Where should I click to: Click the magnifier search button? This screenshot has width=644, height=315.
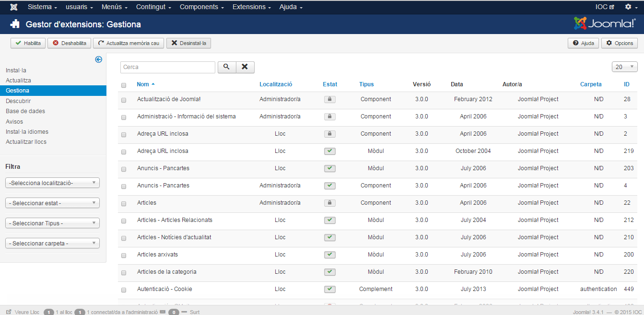coord(227,67)
